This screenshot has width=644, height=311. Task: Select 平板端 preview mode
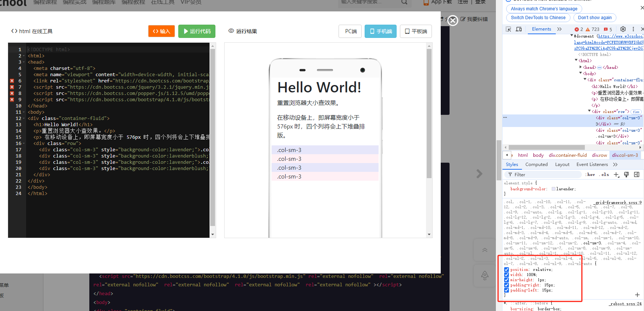tap(416, 31)
